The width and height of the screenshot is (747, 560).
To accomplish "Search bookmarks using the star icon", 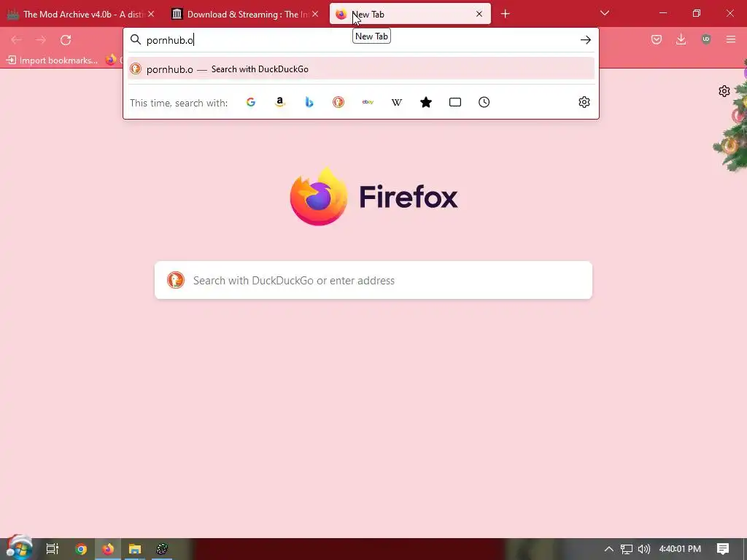I will pyautogui.click(x=426, y=102).
